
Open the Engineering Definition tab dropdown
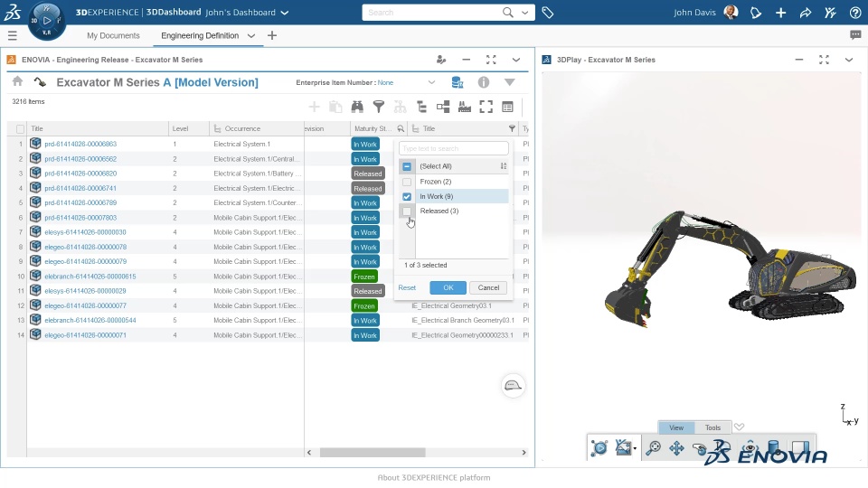251,35
